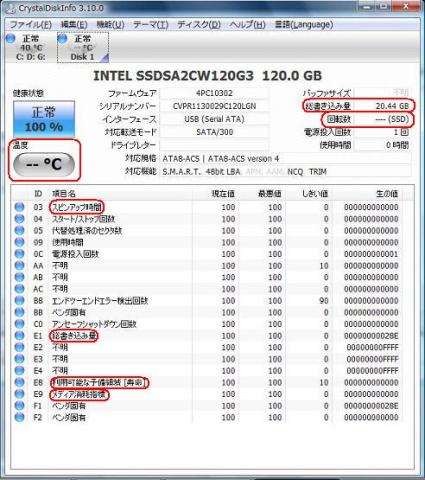Click raw value 00000000028E in E1 row
This screenshot has height=480, width=425.
tap(371, 336)
